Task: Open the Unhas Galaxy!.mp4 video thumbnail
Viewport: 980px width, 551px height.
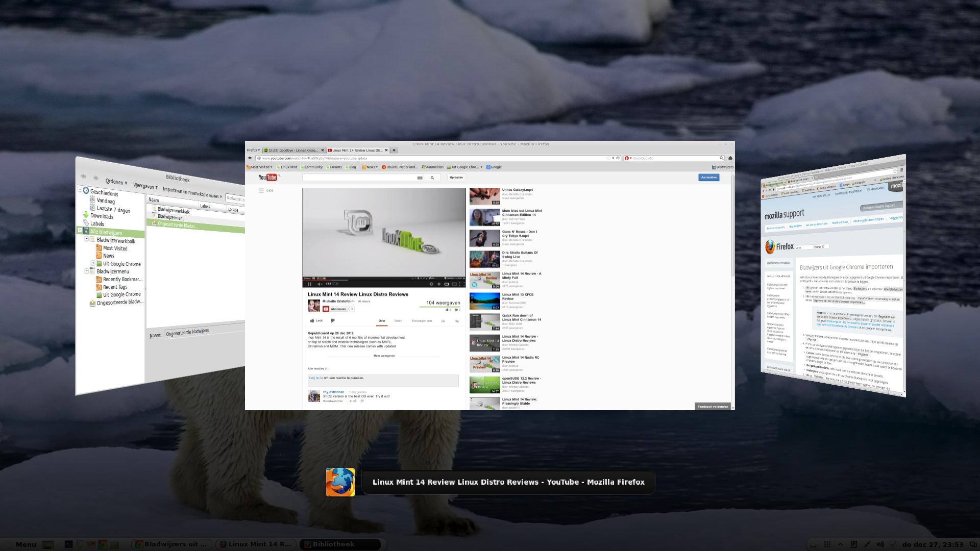Action: tap(485, 196)
